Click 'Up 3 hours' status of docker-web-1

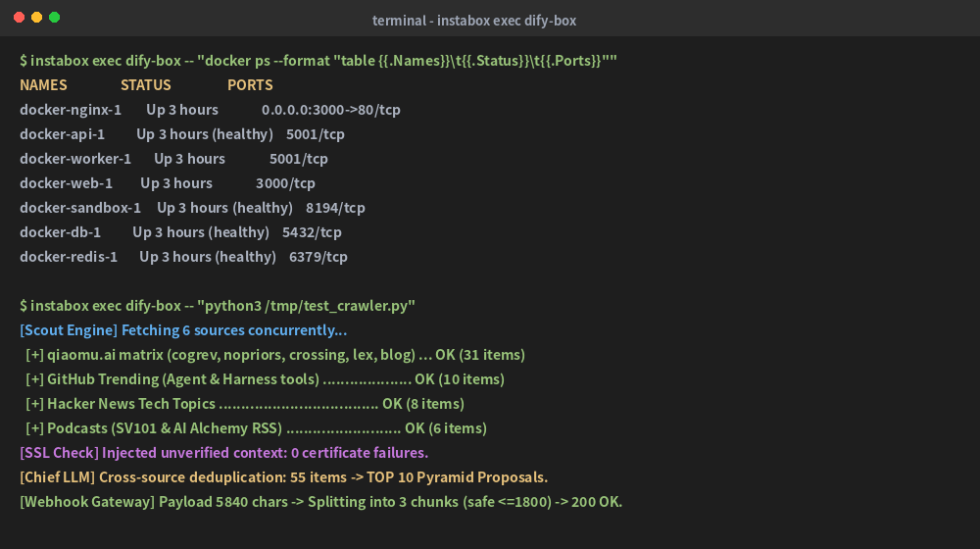click(176, 183)
